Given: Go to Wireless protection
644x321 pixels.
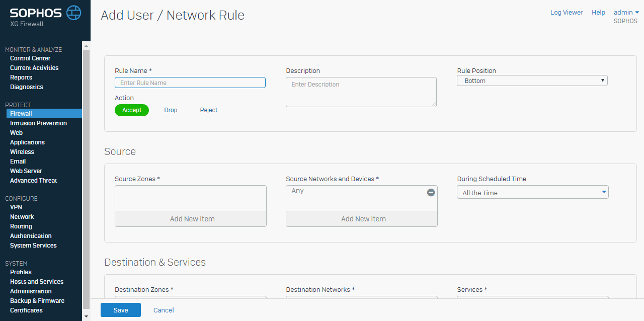Looking at the screenshot, I should 22,152.
